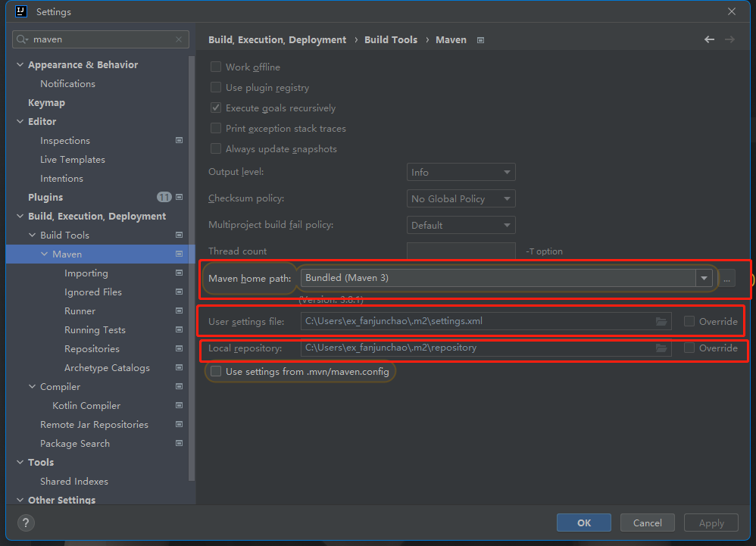Enable Work offline checkbox
Viewport: 756px width, 546px height.
pyautogui.click(x=216, y=67)
